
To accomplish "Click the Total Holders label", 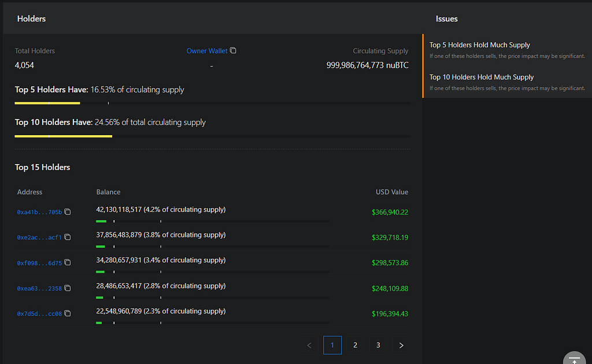I will click(35, 51).
